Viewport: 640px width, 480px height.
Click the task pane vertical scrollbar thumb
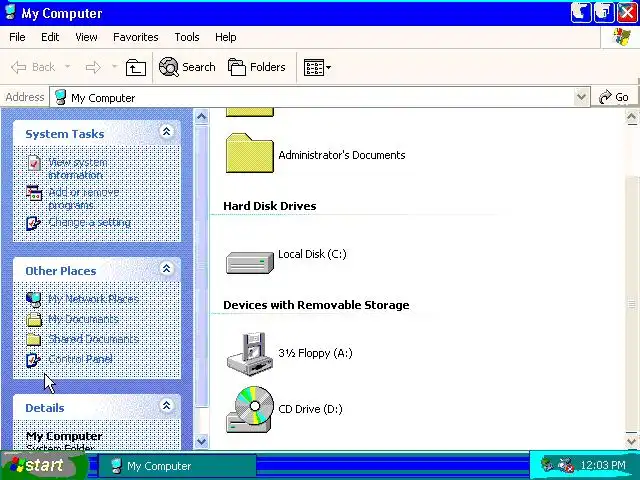click(x=201, y=266)
